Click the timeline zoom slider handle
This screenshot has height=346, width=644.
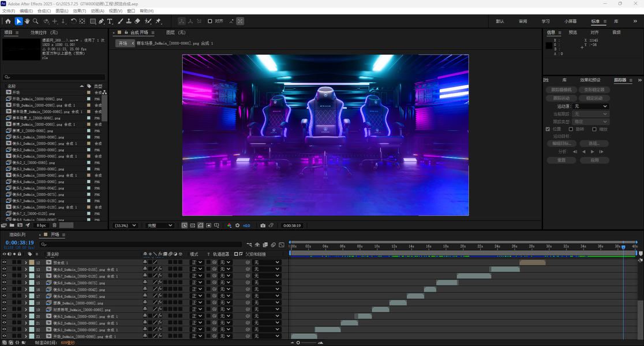point(298,343)
